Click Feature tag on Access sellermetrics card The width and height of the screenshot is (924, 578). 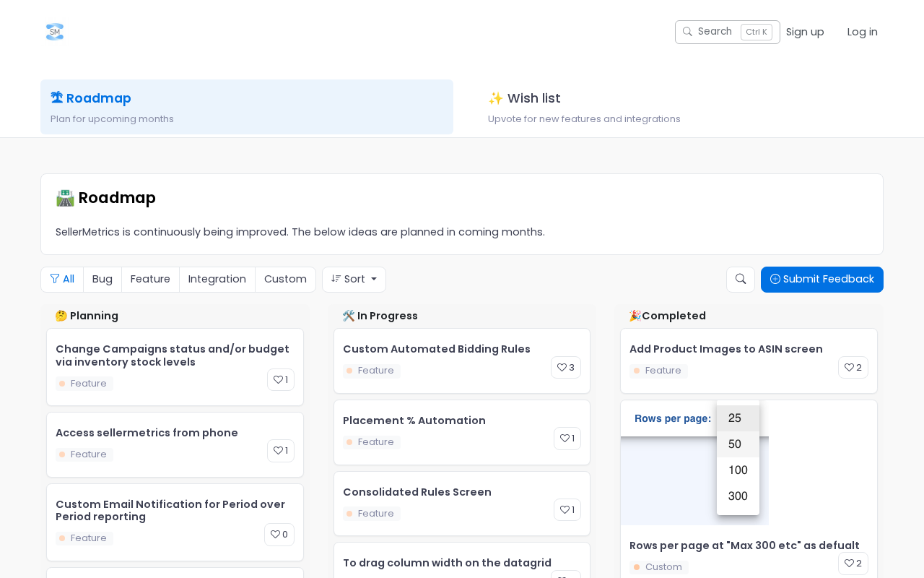84,454
